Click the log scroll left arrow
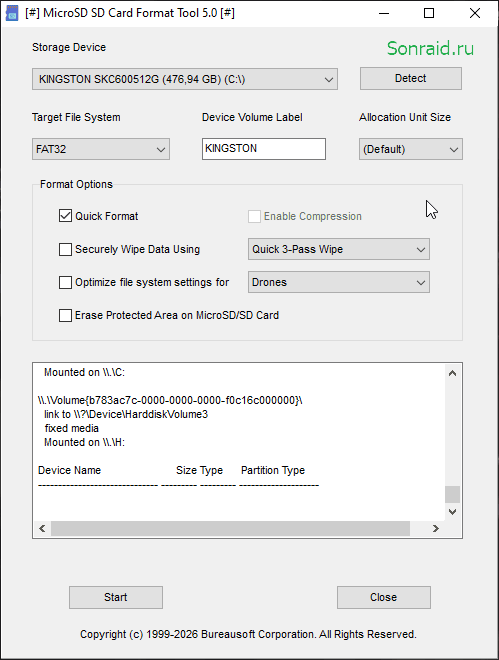499x660 pixels. coord(42,528)
